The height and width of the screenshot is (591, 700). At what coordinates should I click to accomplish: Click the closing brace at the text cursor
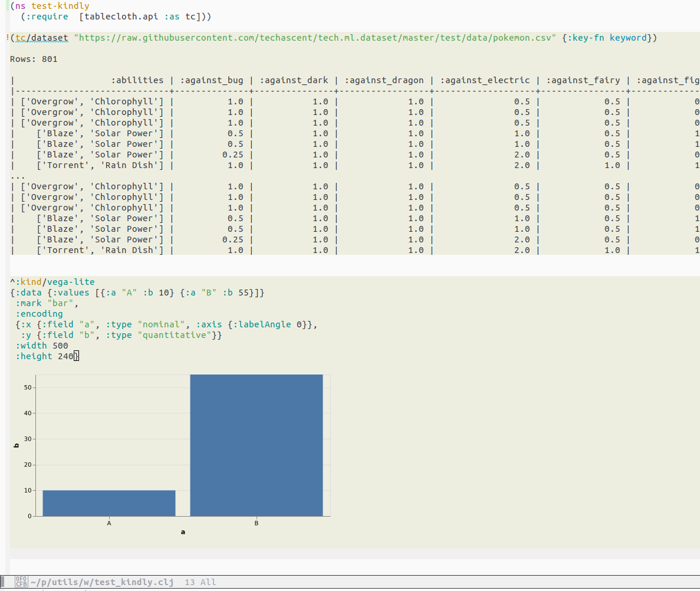coord(76,356)
